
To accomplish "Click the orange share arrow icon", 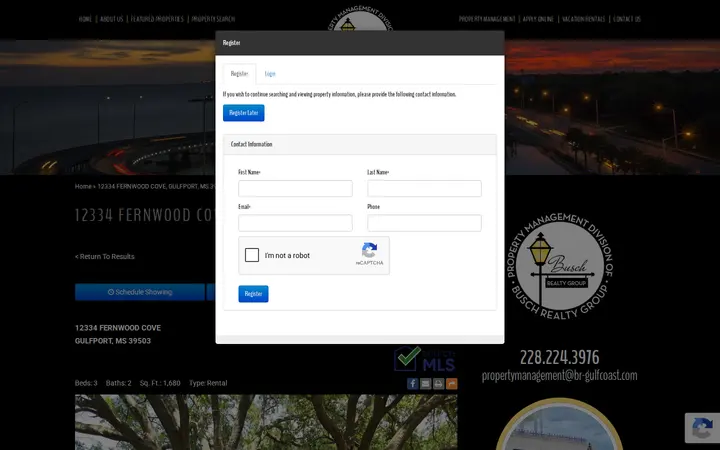I will tap(451, 383).
